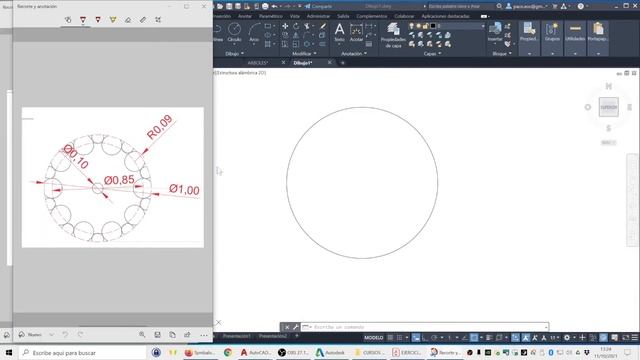Select the Arco tool in the ribbon
640x360 pixels.
point(254,32)
